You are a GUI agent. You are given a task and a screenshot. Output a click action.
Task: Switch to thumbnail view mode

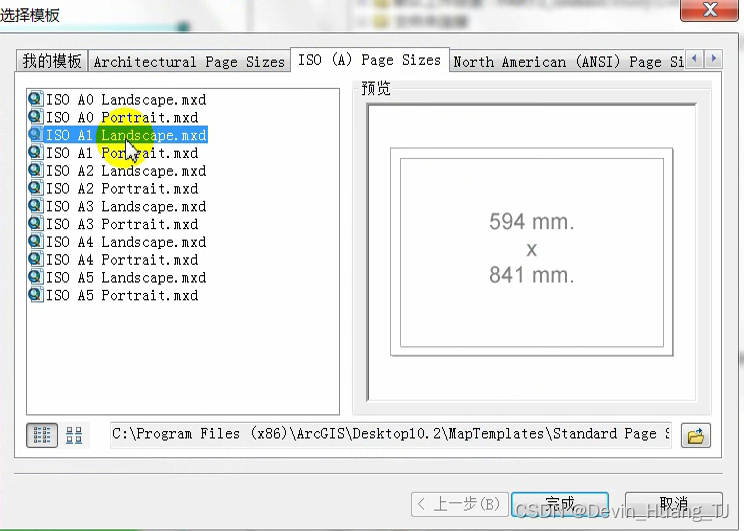point(74,435)
